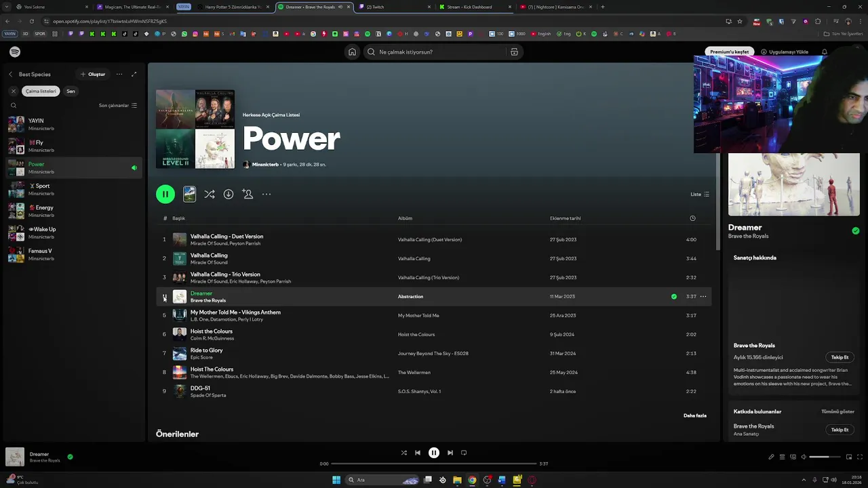Open the Browse icon beside the search box
868x488 pixels.
(514, 52)
